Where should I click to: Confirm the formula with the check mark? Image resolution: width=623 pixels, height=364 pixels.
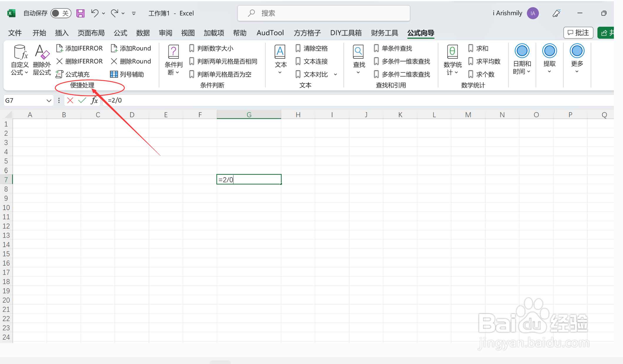(82, 100)
